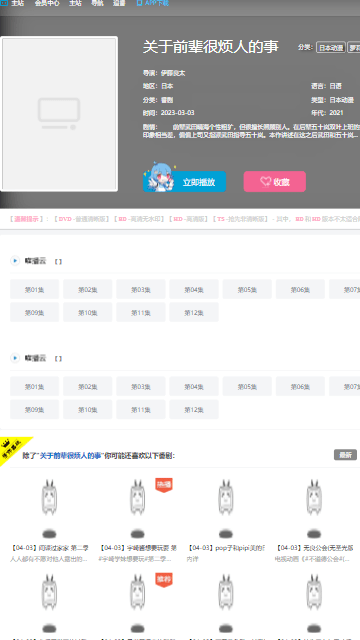Screen dimensions: 360x640
Task: Open the 导航 menu item
Action: coord(97,3)
